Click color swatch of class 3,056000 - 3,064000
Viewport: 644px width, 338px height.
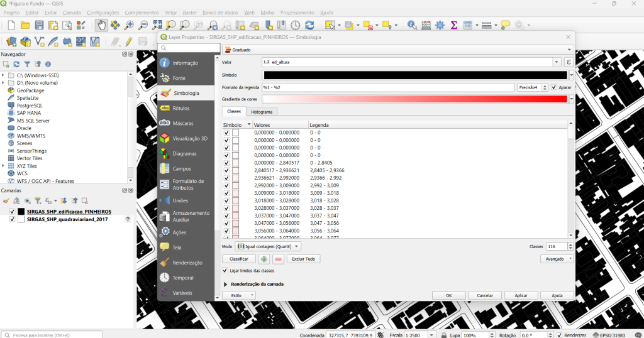click(x=235, y=231)
